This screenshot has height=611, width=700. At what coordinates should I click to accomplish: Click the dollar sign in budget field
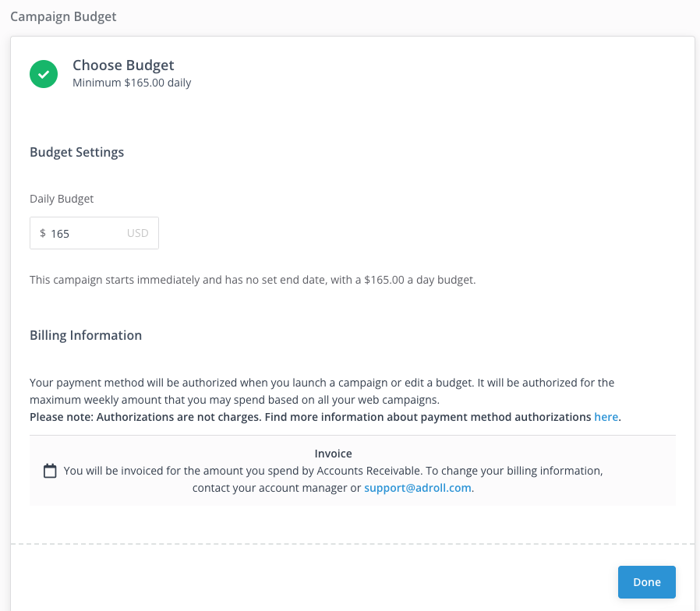click(43, 233)
